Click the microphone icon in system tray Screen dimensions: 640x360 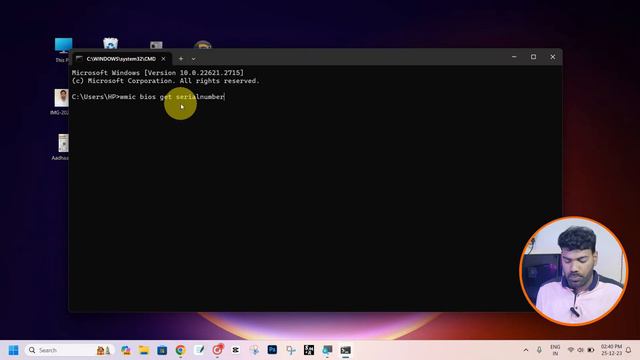click(x=539, y=350)
